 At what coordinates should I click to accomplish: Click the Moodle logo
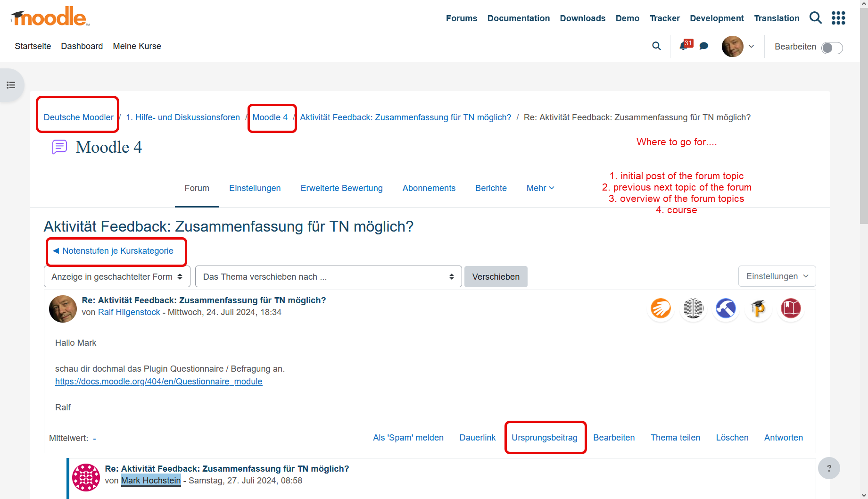[x=50, y=17]
